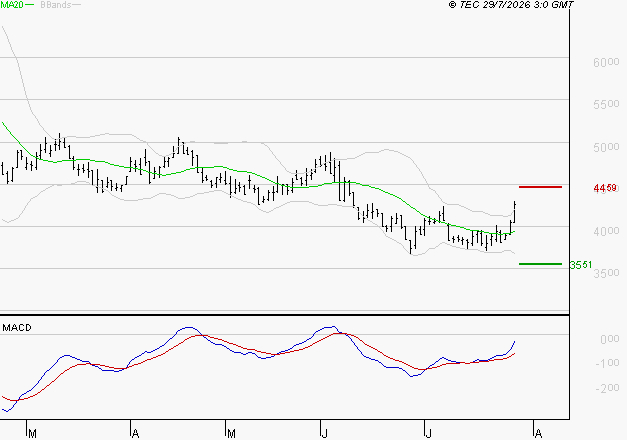Click the MA20 legend label

(x=12, y=5)
